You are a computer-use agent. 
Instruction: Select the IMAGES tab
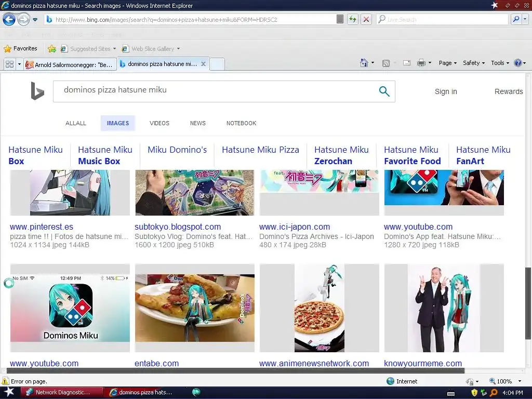click(x=118, y=123)
